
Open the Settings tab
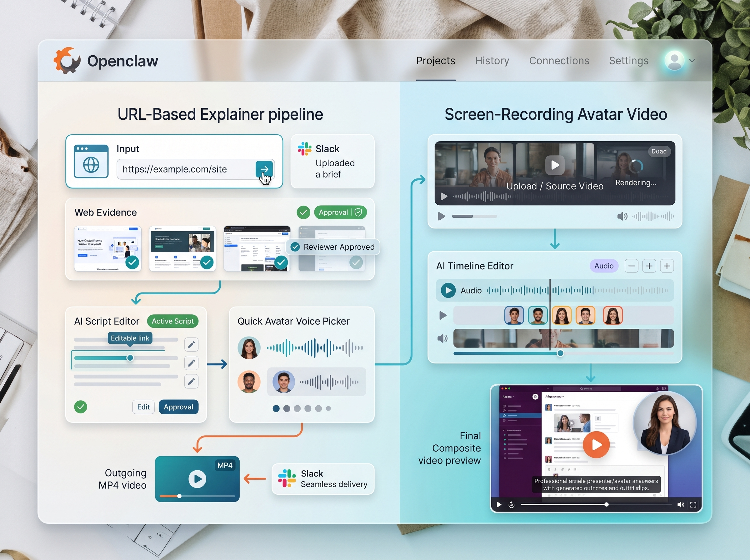(629, 61)
